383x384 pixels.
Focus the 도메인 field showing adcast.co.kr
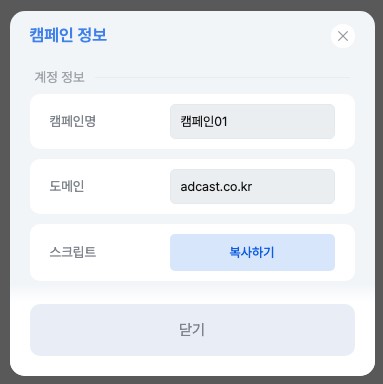tap(252, 186)
